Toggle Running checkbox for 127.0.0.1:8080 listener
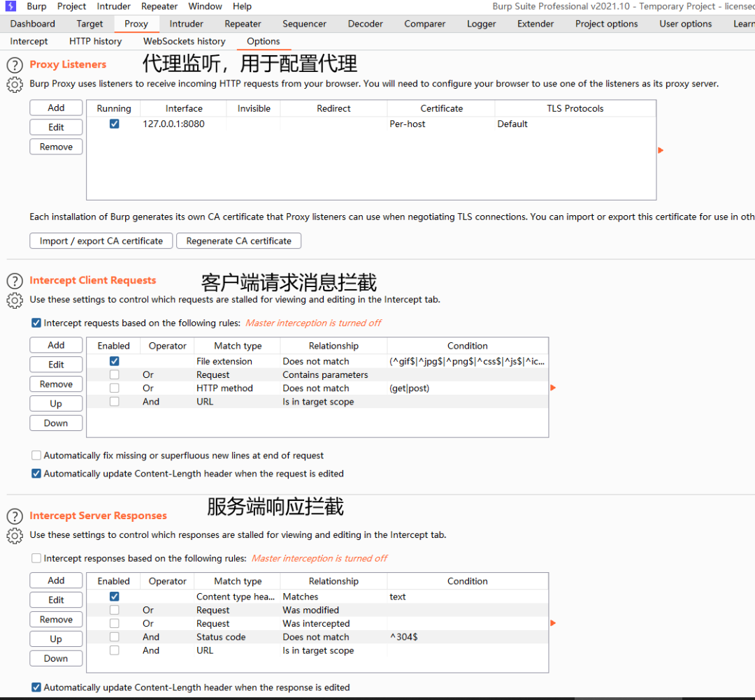This screenshot has width=755, height=700. (114, 124)
